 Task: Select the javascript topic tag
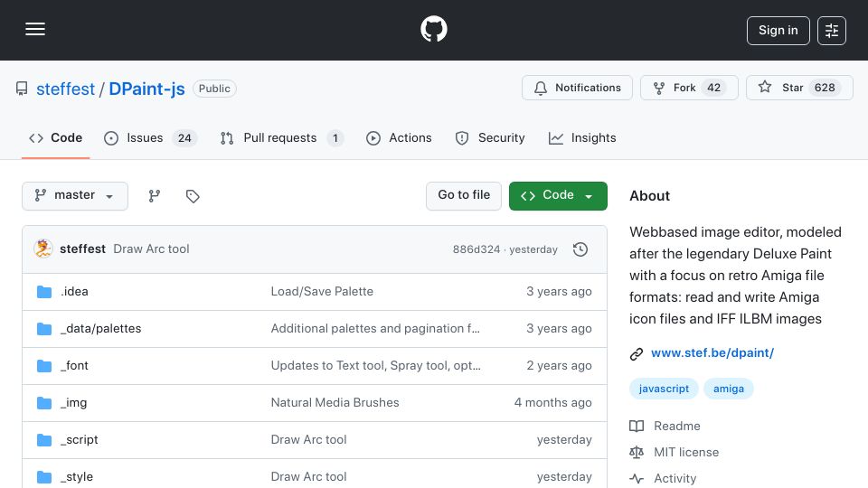(x=664, y=389)
